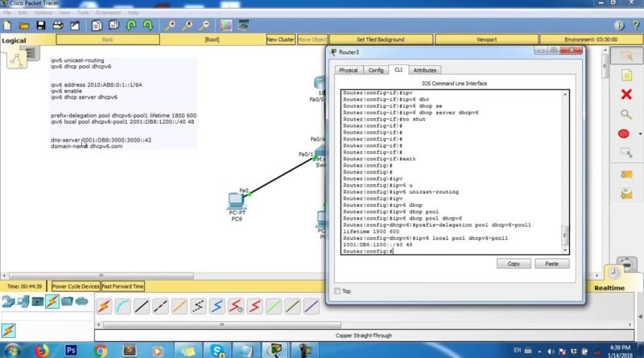The image size is (644, 358).
Task: Click the CLI vertical scrollbar thumb
Action: [x=565, y=235]
